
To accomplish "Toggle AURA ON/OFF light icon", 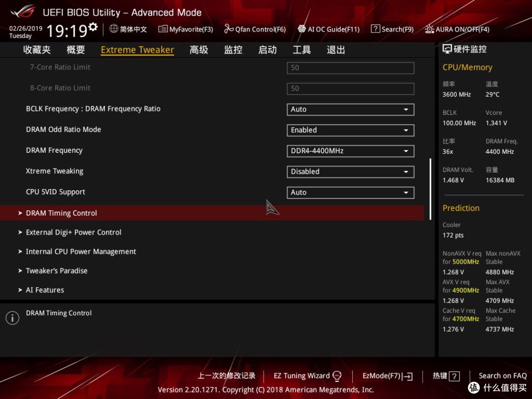I will (429, 29).
